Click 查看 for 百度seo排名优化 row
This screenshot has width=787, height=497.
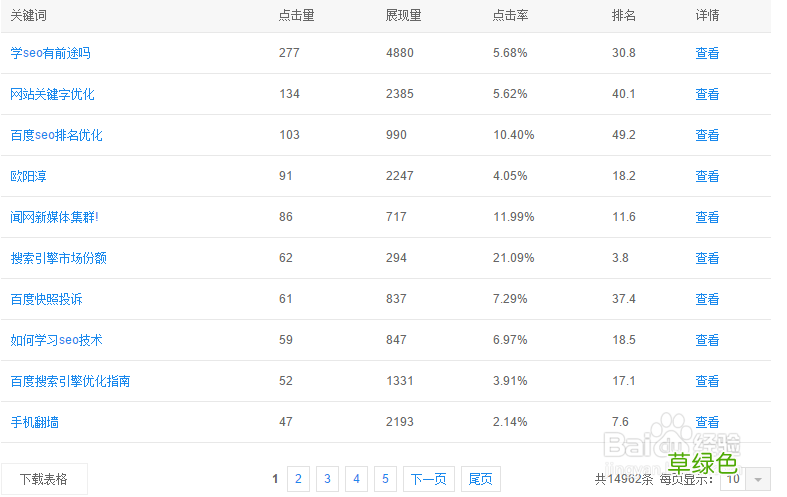point(707,135)
